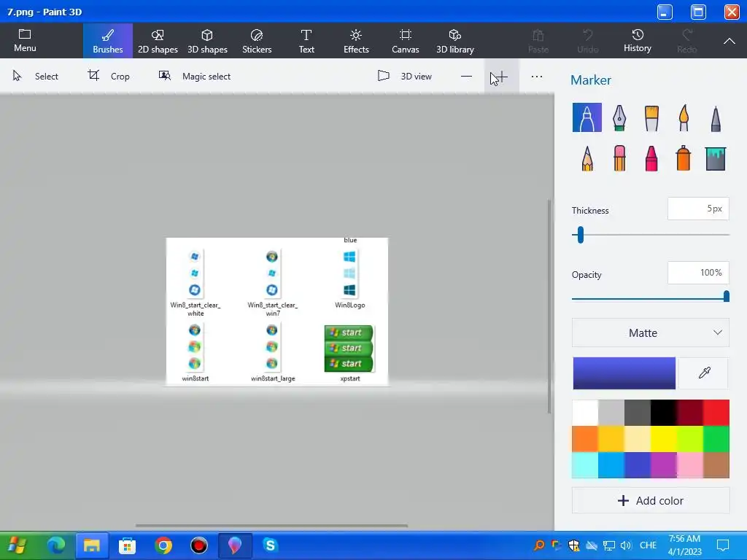747x560 pixels.
Task: Open the History panel
Action: click(638, 41)
